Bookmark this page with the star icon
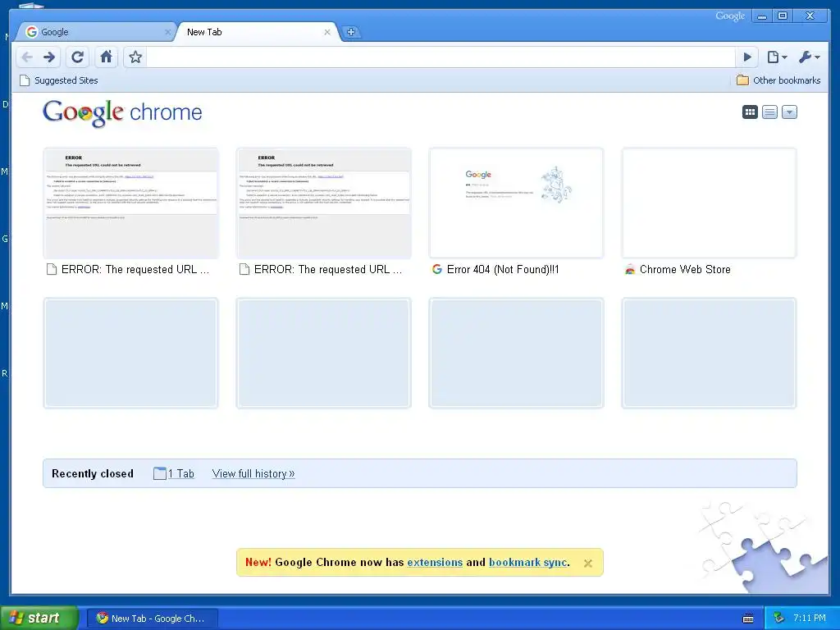 tap(135, 57)
